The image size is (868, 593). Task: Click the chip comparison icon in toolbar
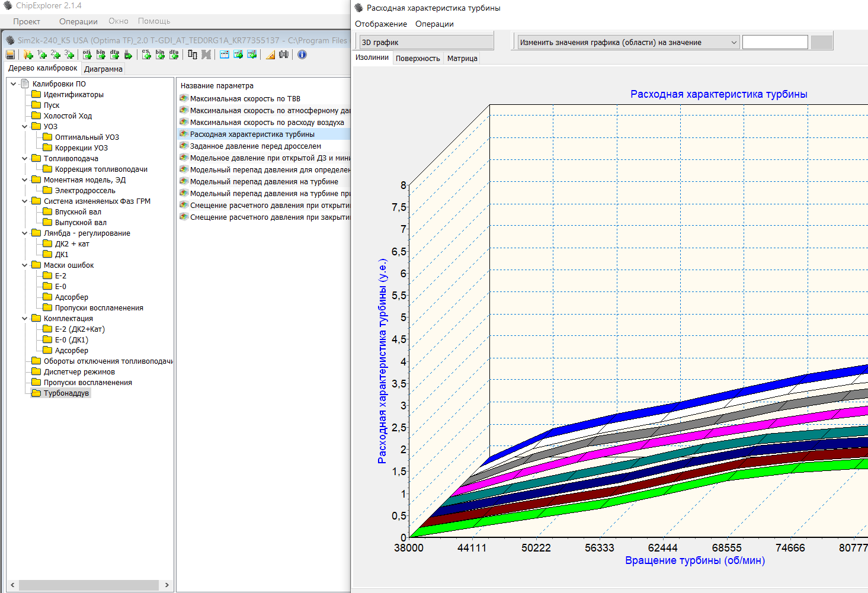193,55
